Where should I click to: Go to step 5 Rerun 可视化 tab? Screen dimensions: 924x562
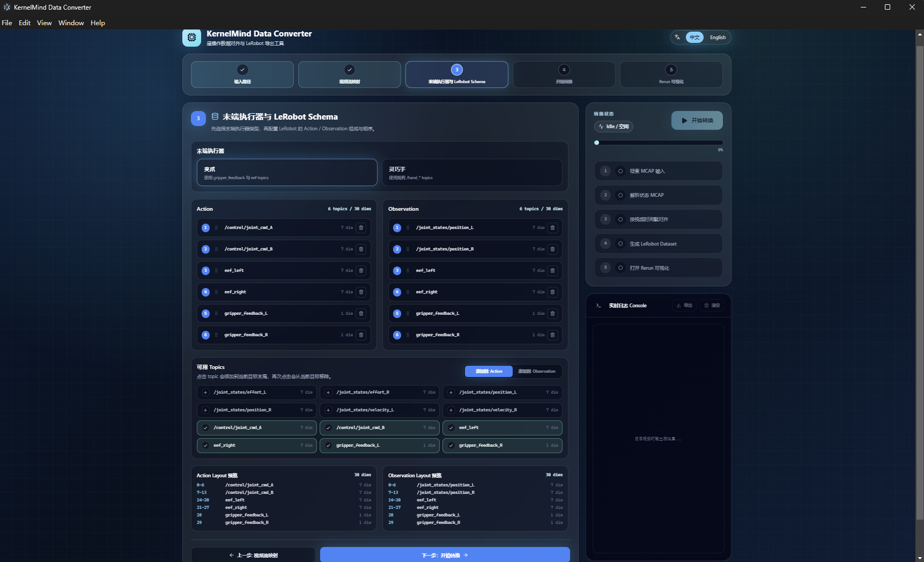coord(671,74)
